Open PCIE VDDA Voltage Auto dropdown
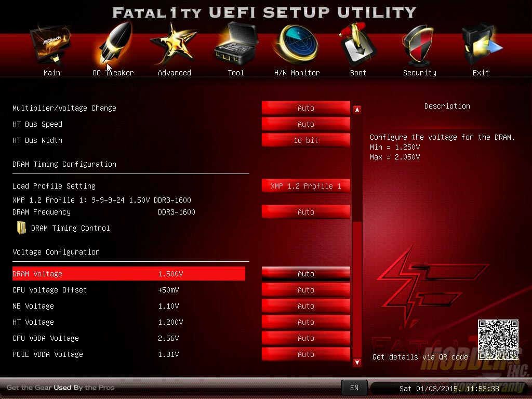532x399 pixels. point(305,354)
